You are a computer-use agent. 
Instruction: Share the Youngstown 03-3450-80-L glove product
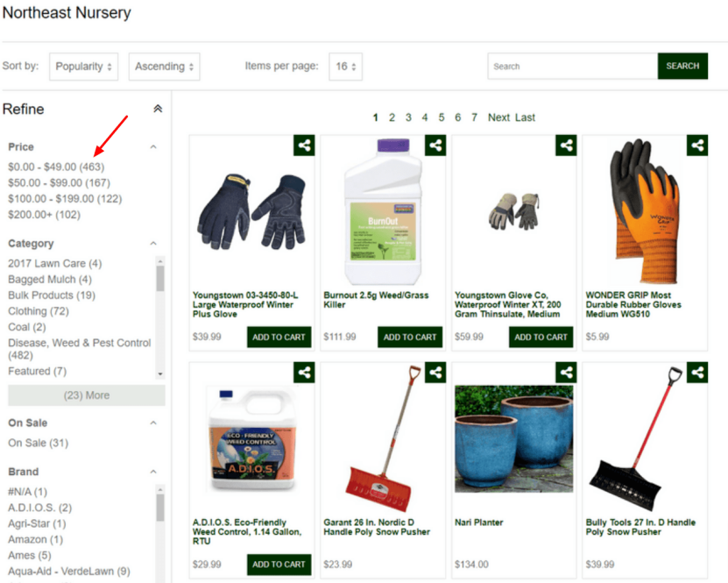304,146
